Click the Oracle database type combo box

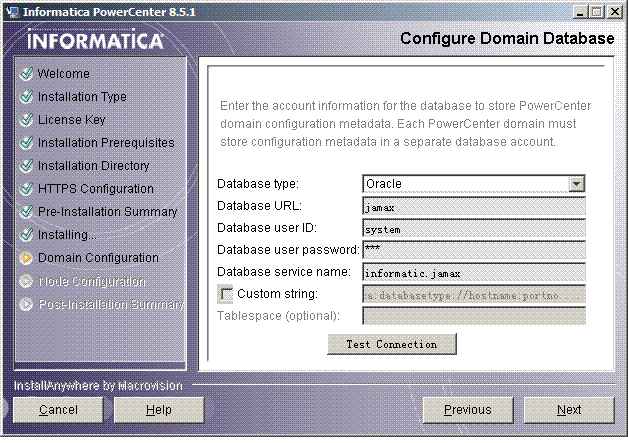[x=473, y=184]
